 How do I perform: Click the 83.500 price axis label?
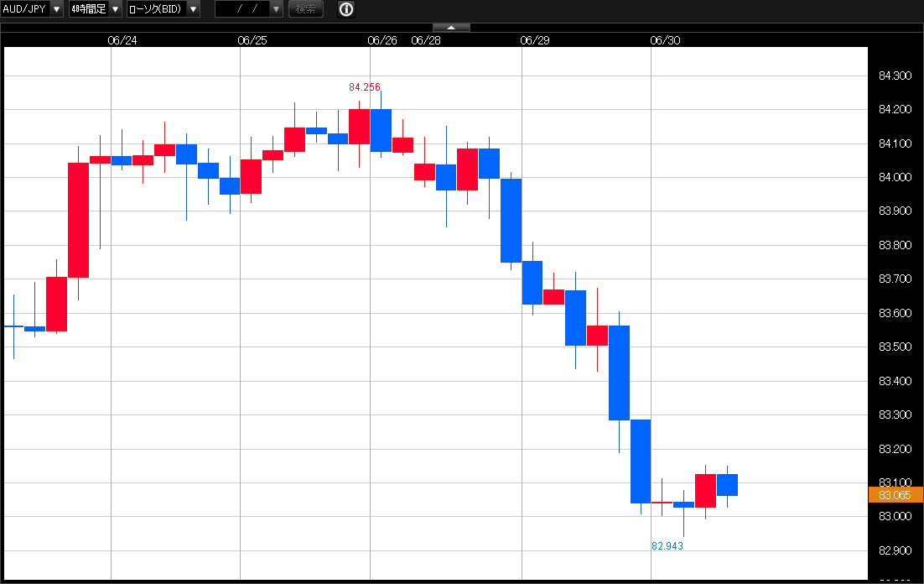[x=895, y=347]
